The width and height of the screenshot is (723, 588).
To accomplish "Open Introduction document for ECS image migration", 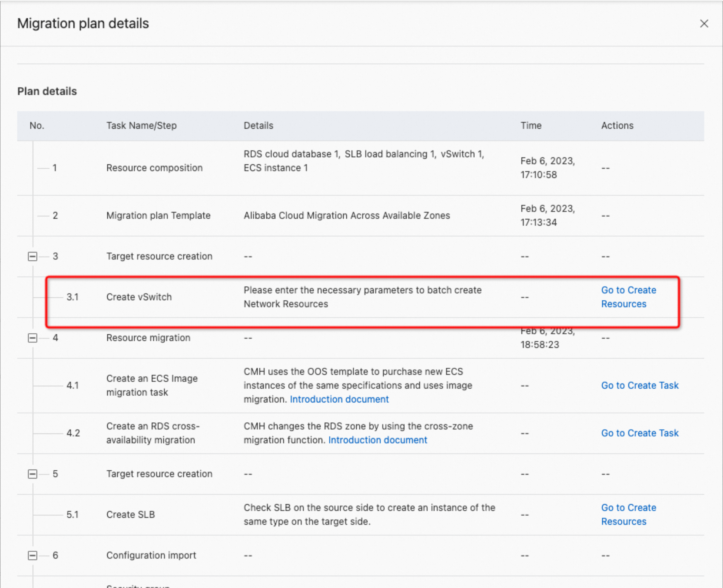I will point(339,399).
